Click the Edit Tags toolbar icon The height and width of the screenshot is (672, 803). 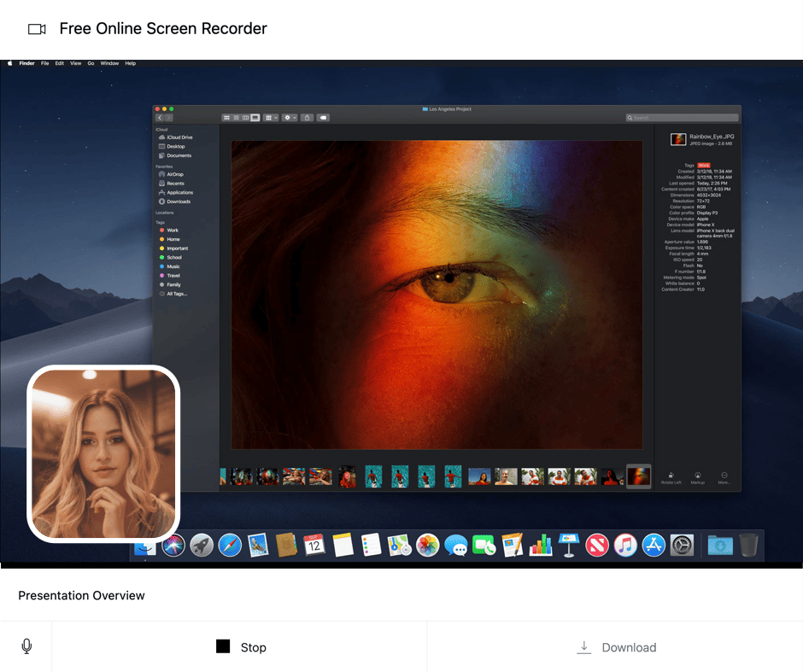pyautogui.click(x=324, y=117)
